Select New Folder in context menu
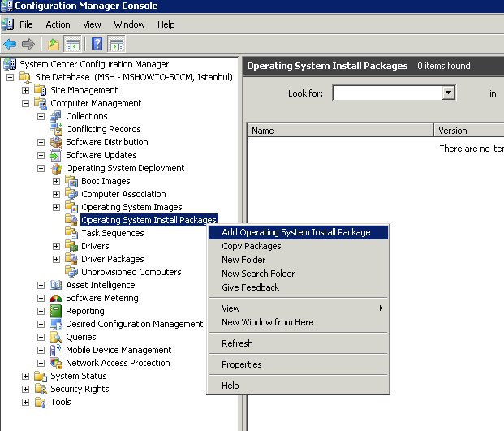Screen dimensions: 504x431 tap(299, 260)
